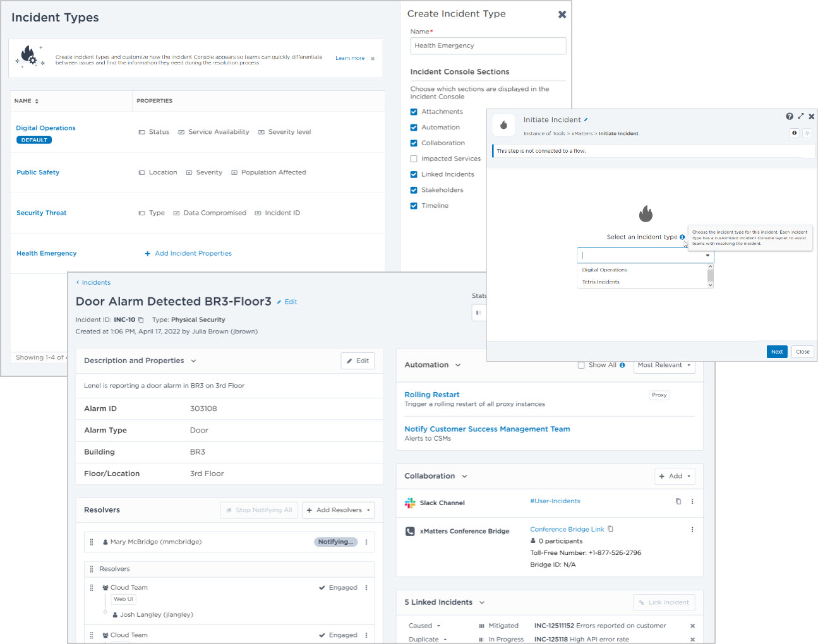Click the Notifying... status badge
818x644 pixels.
[336, 542]
